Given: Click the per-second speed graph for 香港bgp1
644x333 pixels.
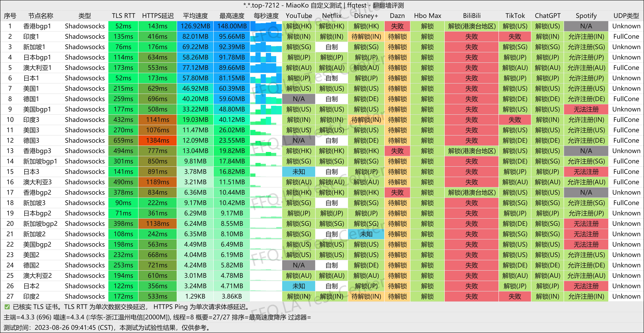Looking at the screenshot, I should [x=266, y=26].
